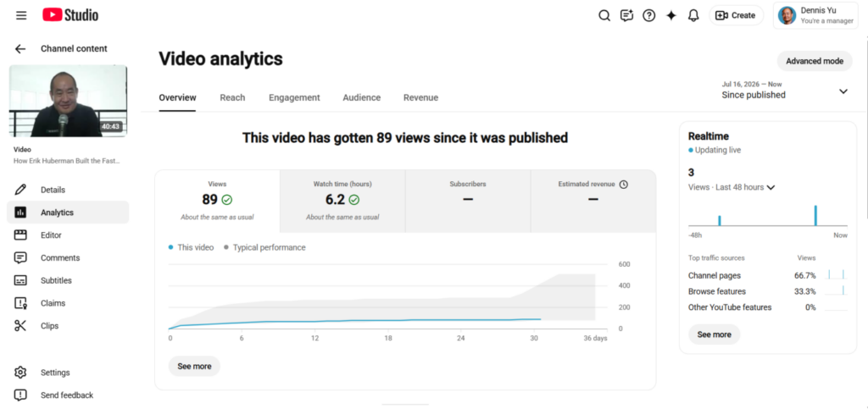Click the Send feedback icon
Viewport: 868px width, 409px height.
coord(20,395)
